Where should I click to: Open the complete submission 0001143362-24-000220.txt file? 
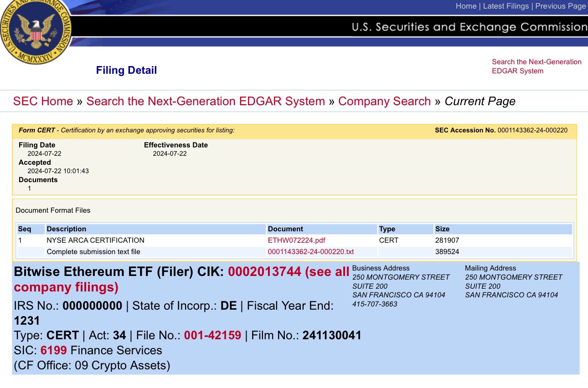(x=310, y=251)
